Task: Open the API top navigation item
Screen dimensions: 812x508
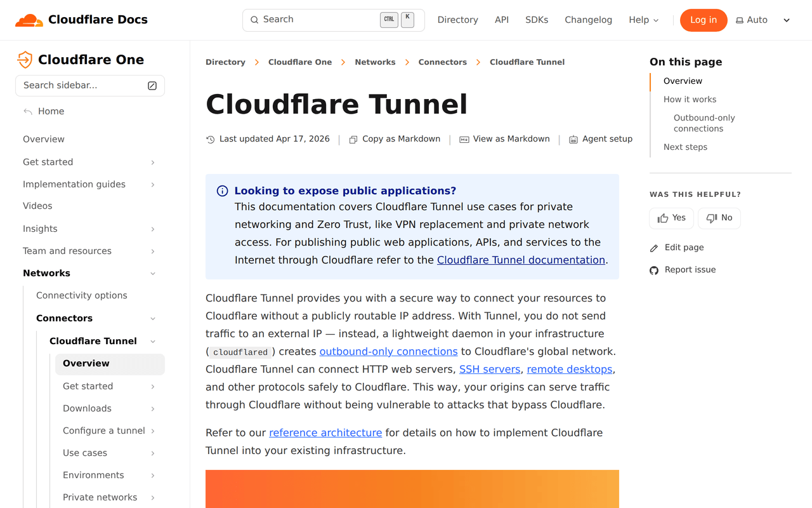Action: coord(502,20)
